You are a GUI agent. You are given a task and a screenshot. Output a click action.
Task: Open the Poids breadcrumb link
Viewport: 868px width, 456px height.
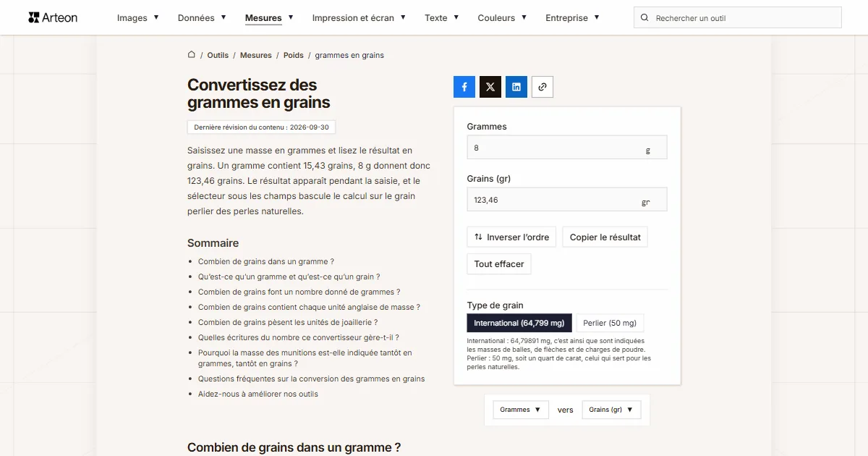click(294, 55)
